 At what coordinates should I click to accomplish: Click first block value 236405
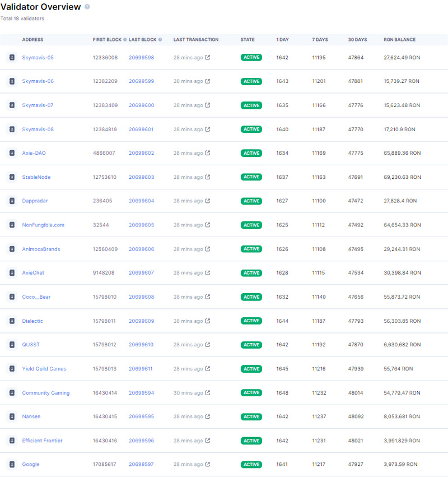coord(102,201)
